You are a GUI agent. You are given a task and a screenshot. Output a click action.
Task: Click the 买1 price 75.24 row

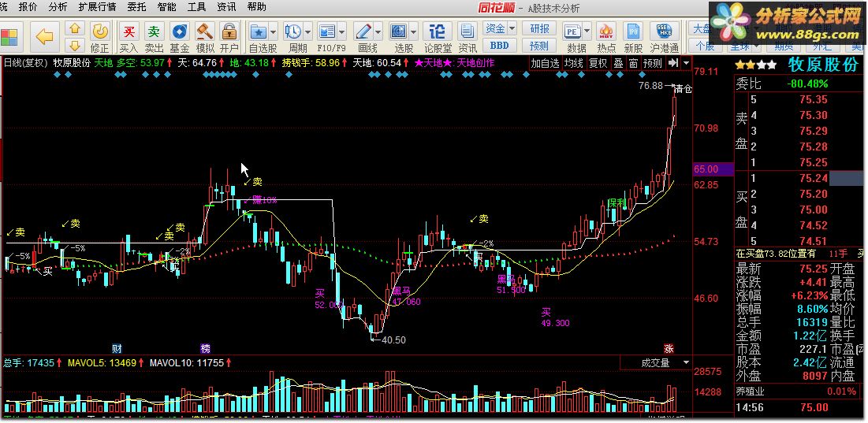coord(799,178)
